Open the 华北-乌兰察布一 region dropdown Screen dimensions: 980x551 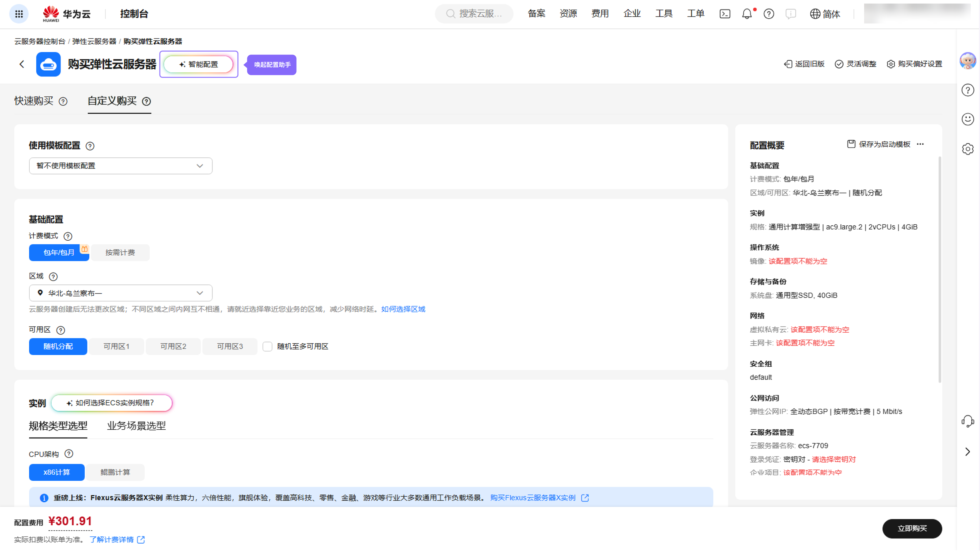(120, 293)
